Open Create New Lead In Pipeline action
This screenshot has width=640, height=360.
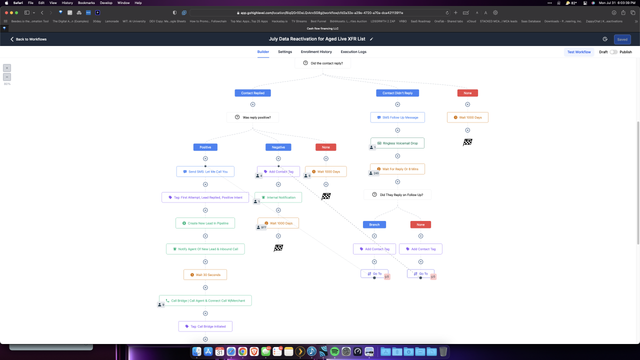205,223
